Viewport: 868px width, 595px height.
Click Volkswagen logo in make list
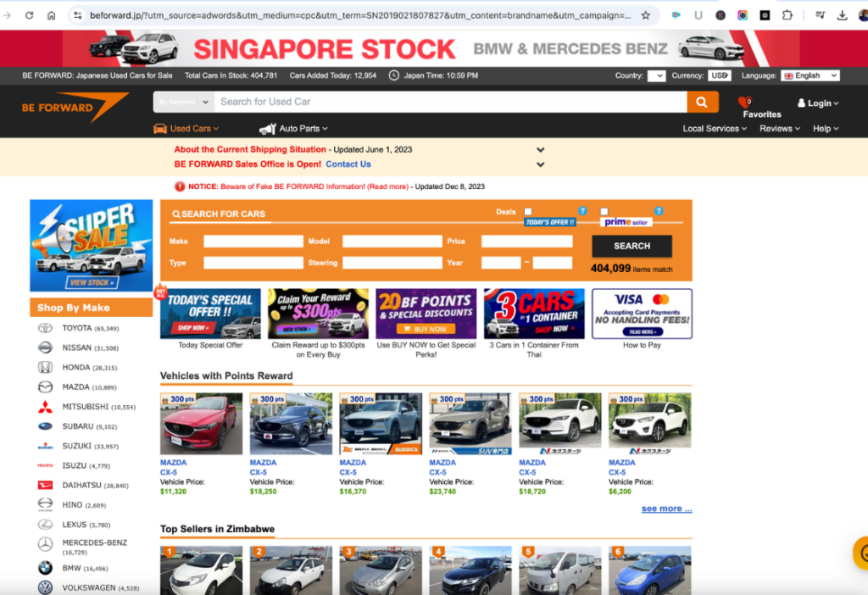click(x=45, y=588)
